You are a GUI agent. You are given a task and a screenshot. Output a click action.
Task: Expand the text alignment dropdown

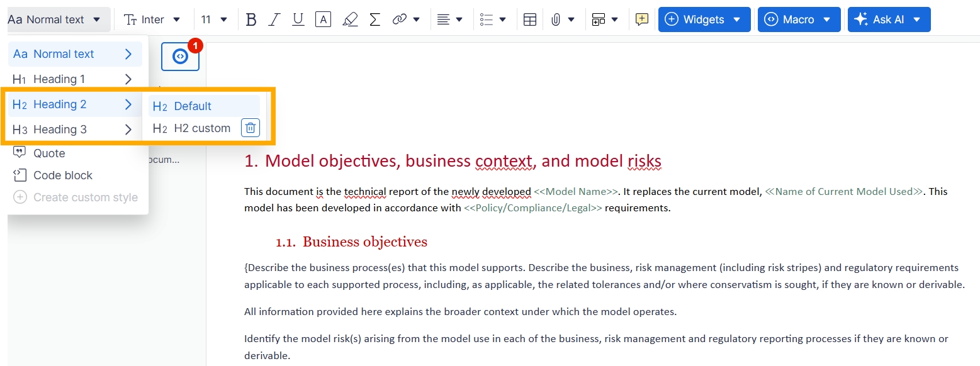450,19
